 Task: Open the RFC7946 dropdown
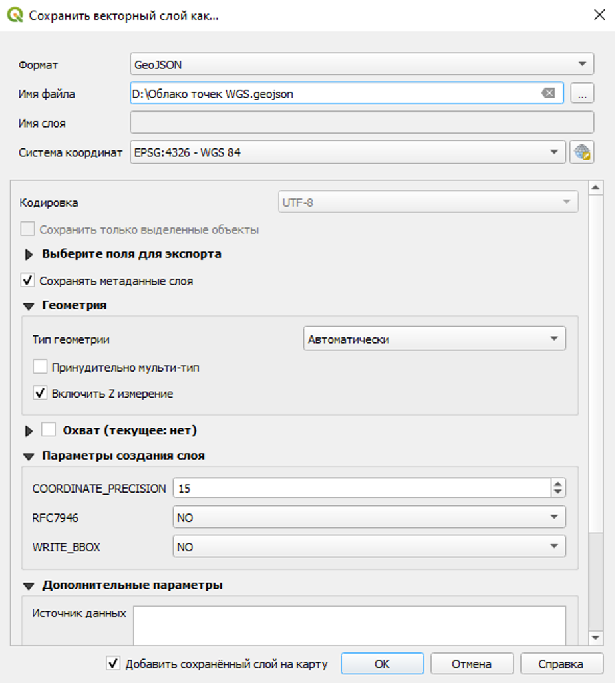click(x=369, y=517)
